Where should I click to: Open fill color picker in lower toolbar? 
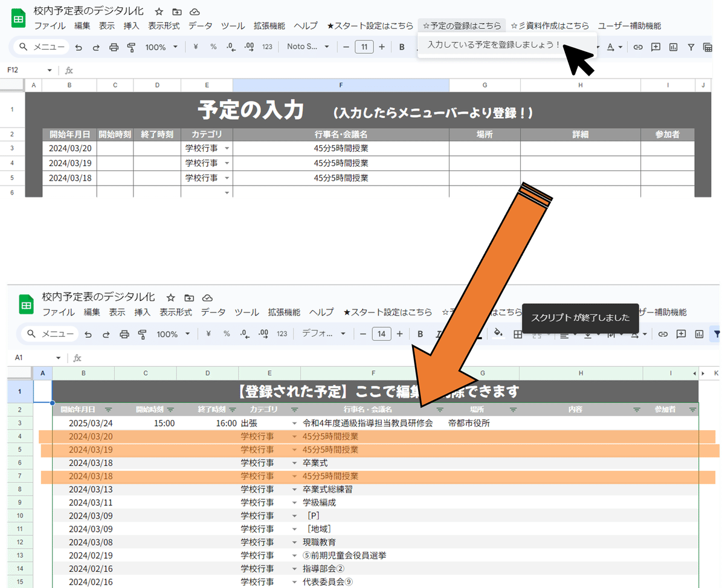[x=498, y=333]
